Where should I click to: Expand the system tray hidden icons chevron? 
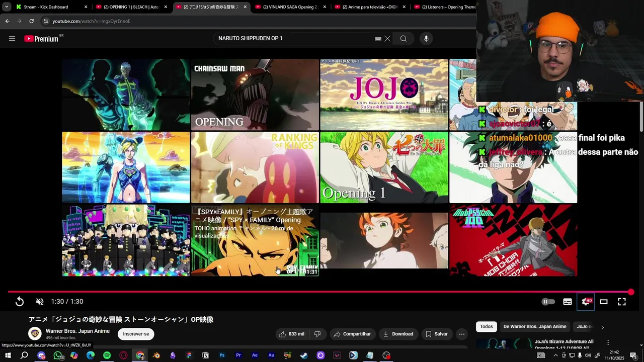(556, 355)
